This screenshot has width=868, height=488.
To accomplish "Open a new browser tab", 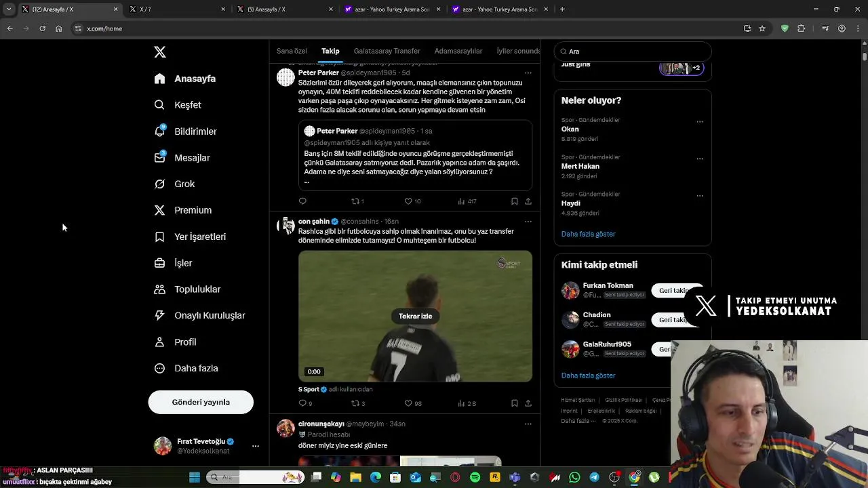I will pyautogui.click(x=562, y=9).
